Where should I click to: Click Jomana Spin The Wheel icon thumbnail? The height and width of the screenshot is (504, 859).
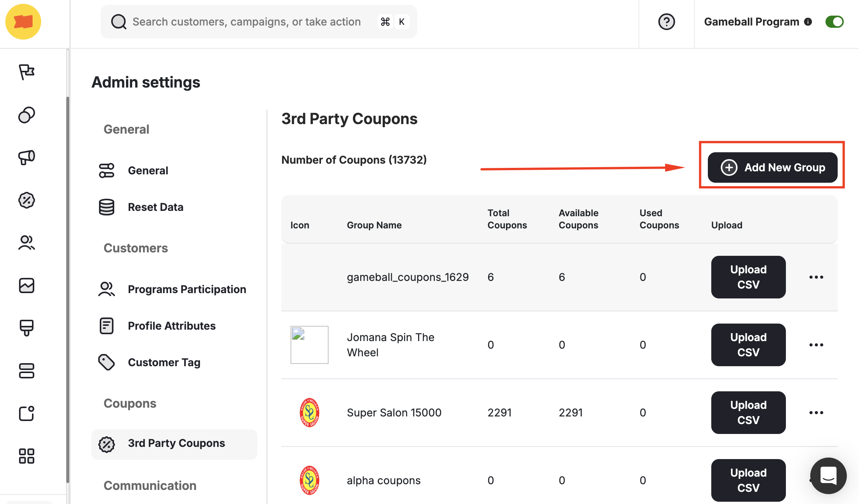[x=309, y=345]
